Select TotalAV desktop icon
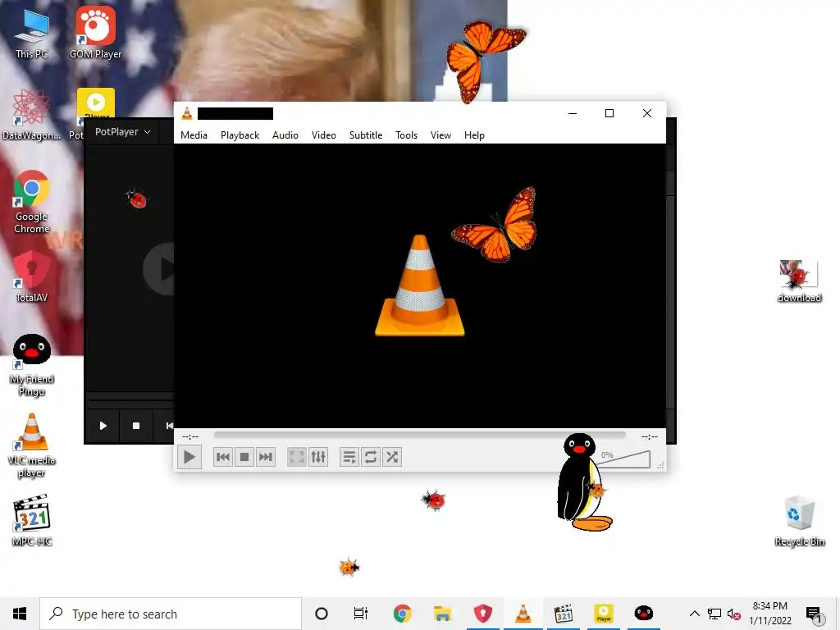This screenshot has height=630, width=840. tap(32, 277)
